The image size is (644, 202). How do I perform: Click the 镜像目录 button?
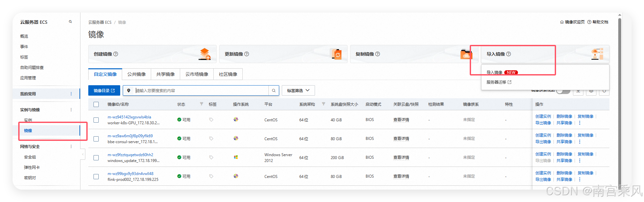tap(104, 91)
